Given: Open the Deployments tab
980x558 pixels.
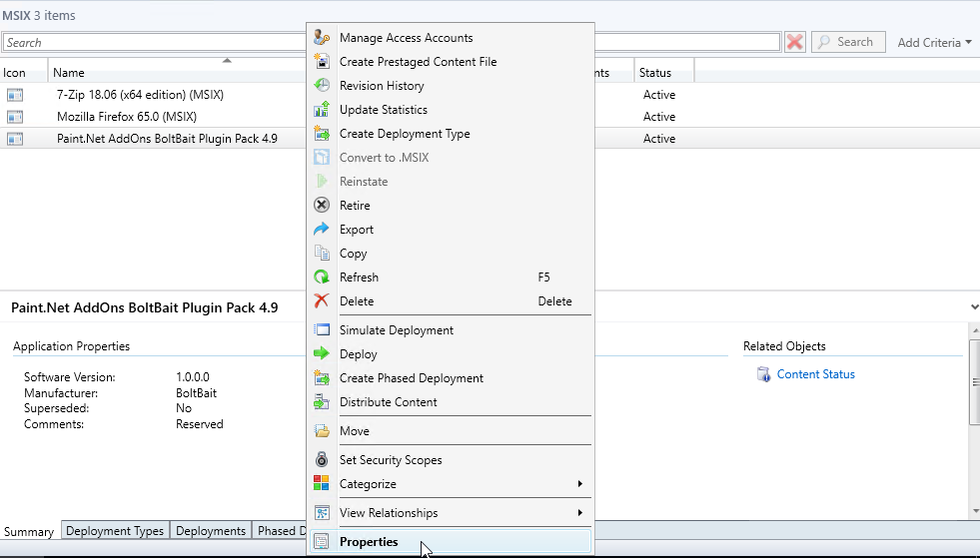Looking at the screenshot, I should coord(211,531).
